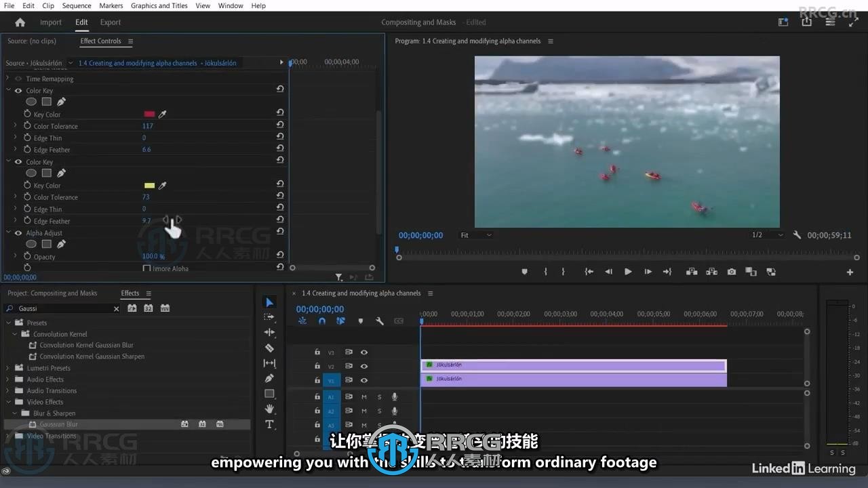Step forward one frame
Screen dimensions: 868x488
click(x=648, y=272)
